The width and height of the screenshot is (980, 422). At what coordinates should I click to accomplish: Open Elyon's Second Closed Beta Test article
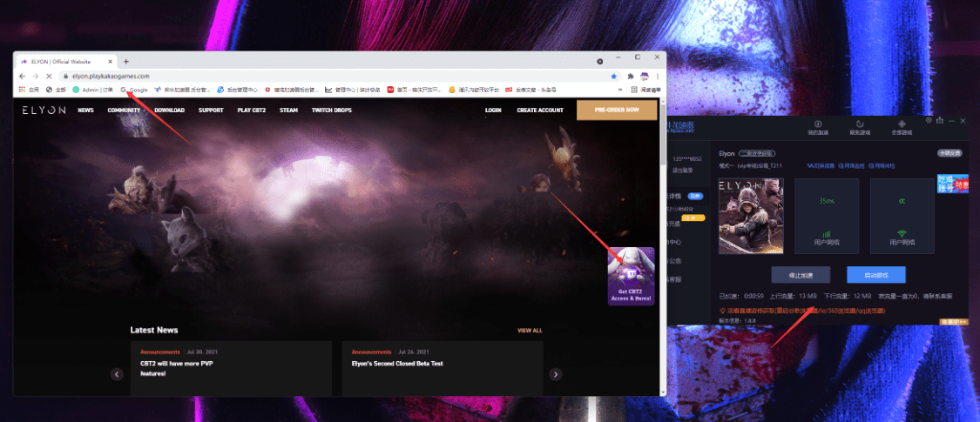pyautogui.click(x=443, y=368)
